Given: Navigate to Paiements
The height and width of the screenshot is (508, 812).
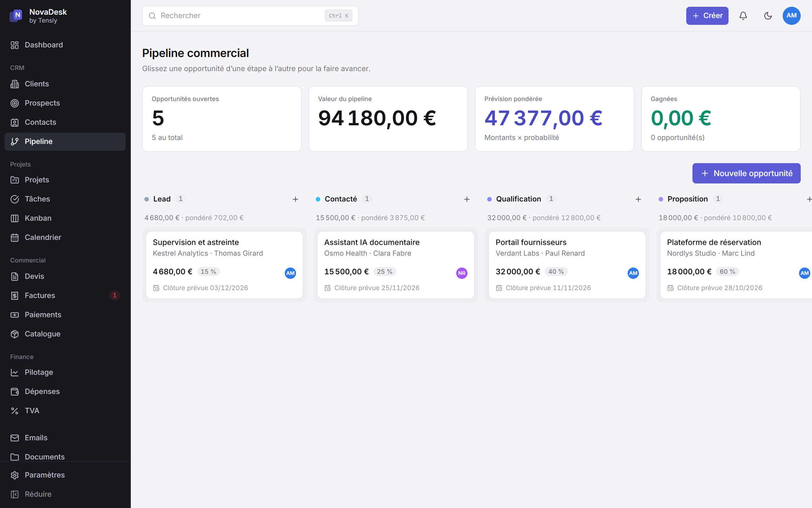Looking at the screenshot, I should coord(65,315).
